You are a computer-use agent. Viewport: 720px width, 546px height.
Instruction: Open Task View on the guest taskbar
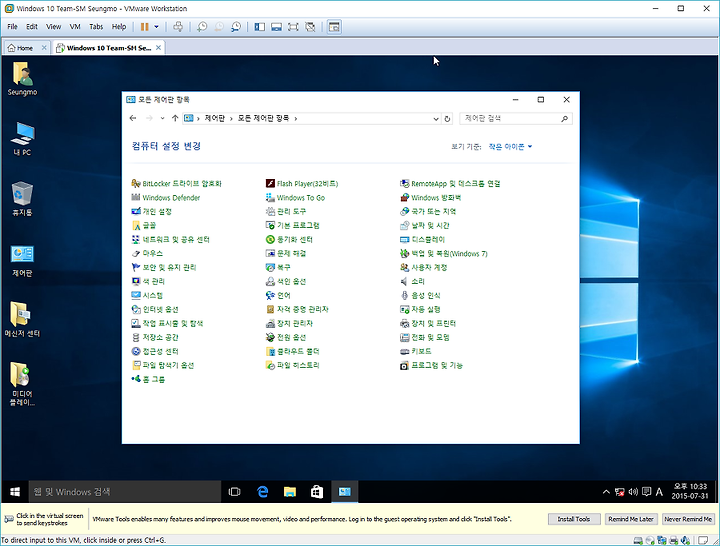[x=234, y=492]
